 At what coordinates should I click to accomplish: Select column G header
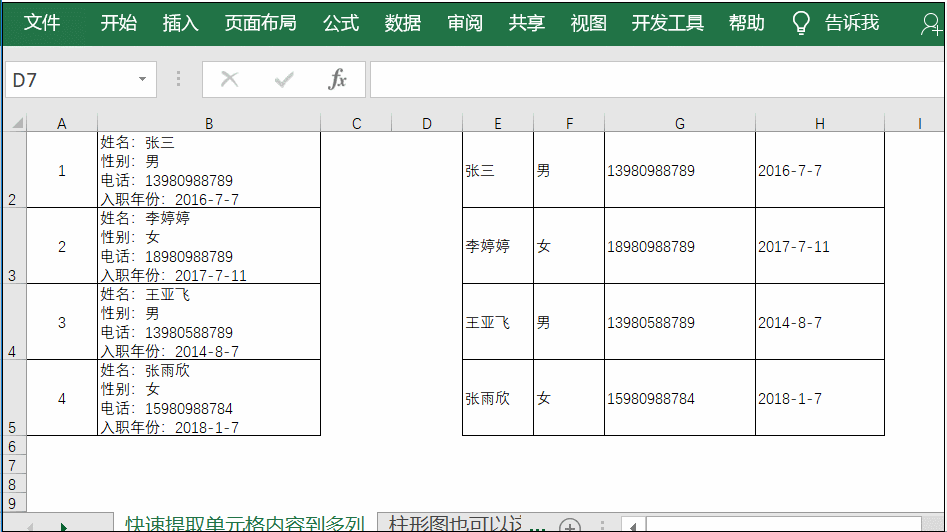click(x=680, y=124)
